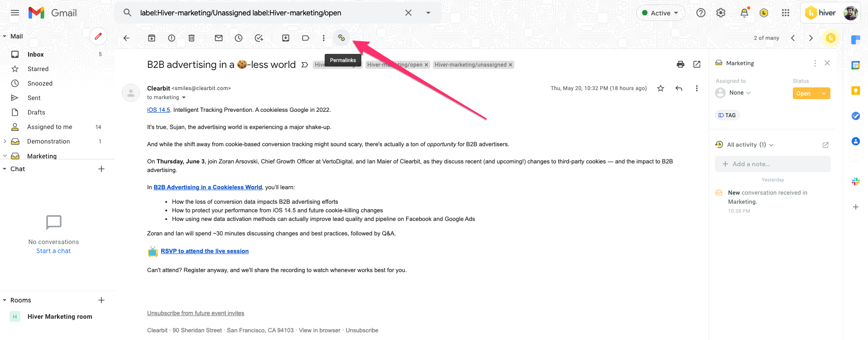Delete this email with trash icon
Image resolution: width=868 pixels, height=340 pixels.
point(192,38)
